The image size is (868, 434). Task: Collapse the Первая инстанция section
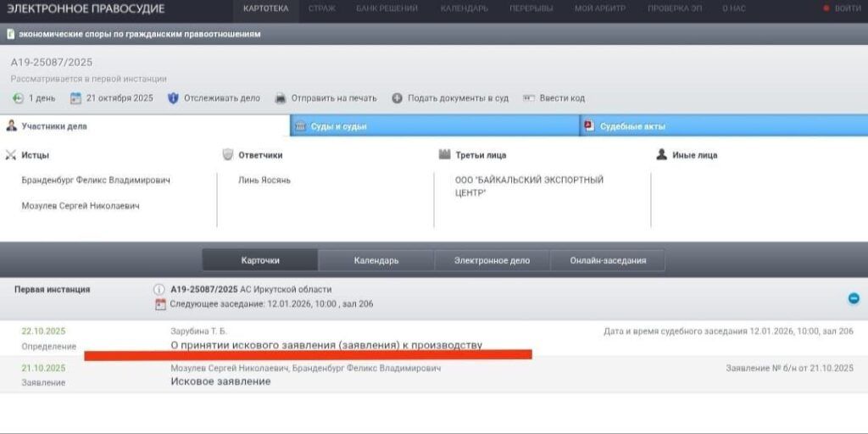[854, 298]
